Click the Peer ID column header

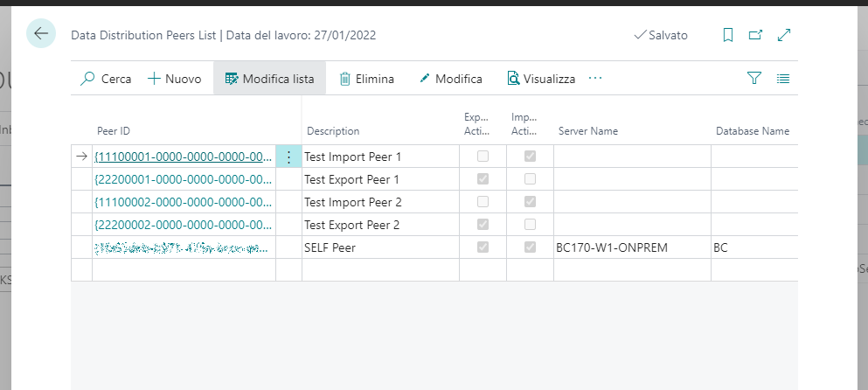[x=114, y=131]
